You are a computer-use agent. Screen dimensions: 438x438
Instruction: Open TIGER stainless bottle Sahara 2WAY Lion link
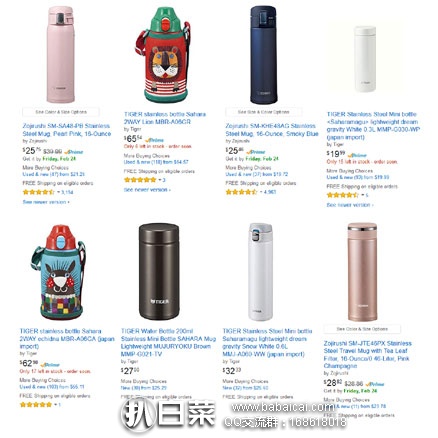[165, 118]
